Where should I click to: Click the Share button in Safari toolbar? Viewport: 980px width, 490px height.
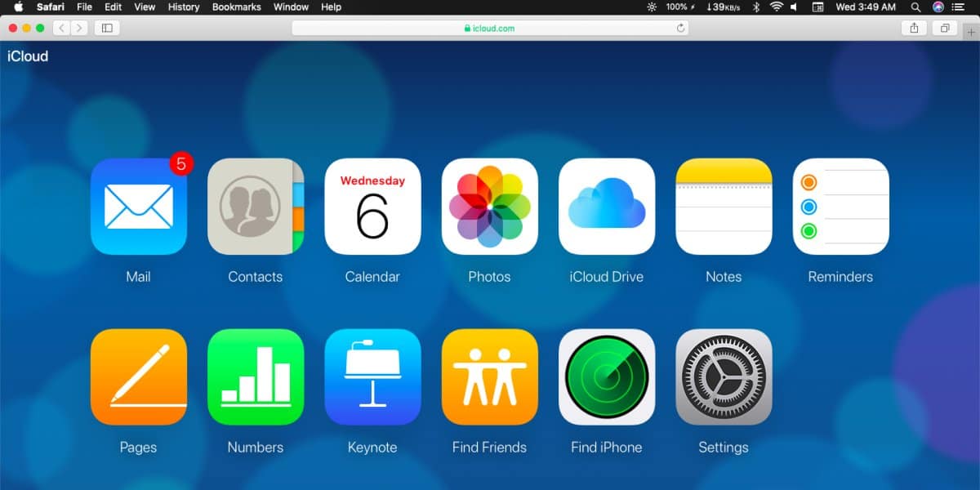pyautogui.click(x=914, y=28)
